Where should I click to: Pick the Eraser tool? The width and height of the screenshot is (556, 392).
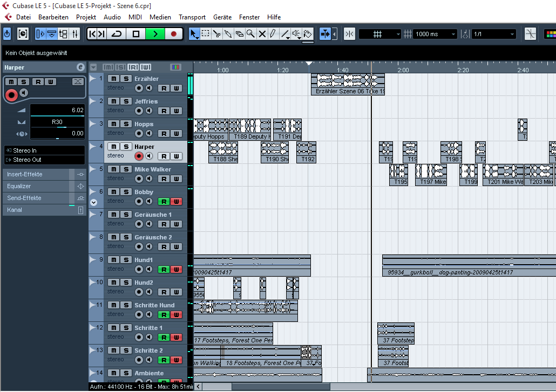point(240,34)
